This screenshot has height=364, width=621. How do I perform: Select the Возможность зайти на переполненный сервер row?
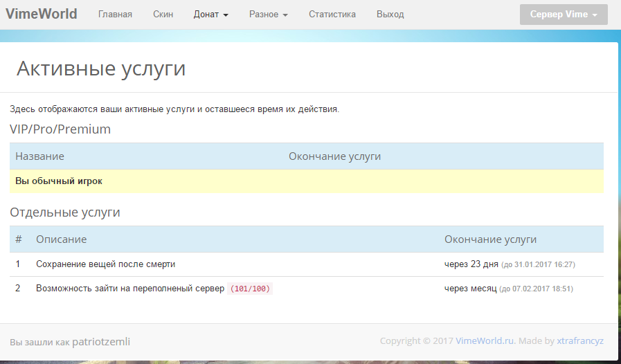tap(130, 289)
